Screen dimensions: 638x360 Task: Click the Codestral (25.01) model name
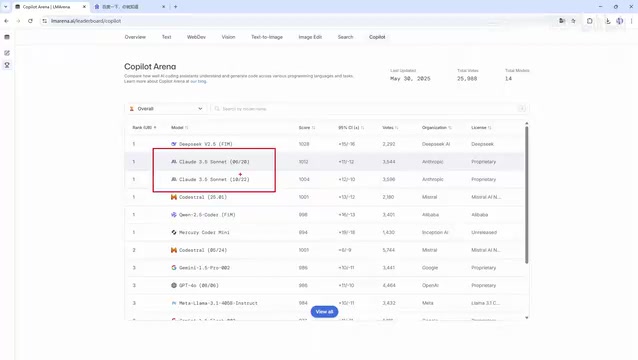(x=203, y=197)
